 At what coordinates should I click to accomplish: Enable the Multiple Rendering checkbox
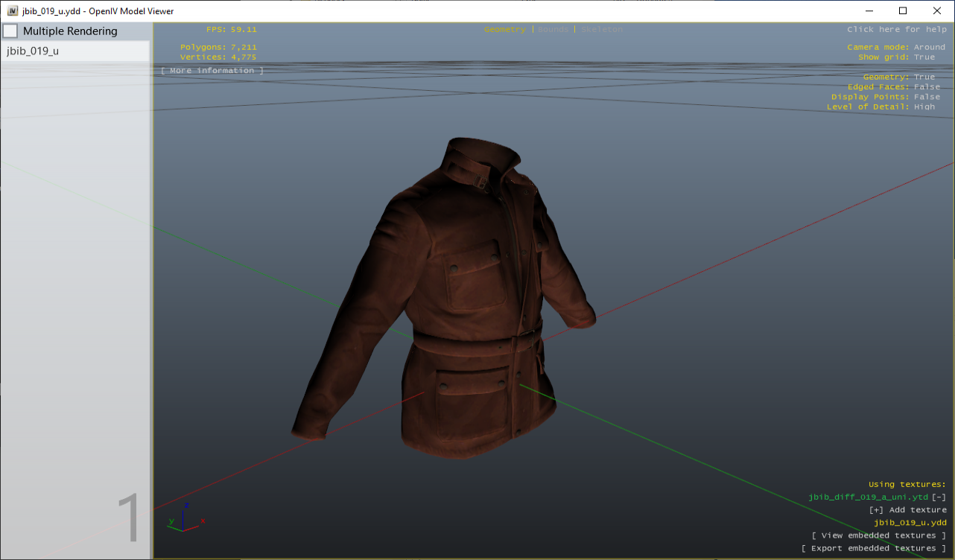click(10, 31)
